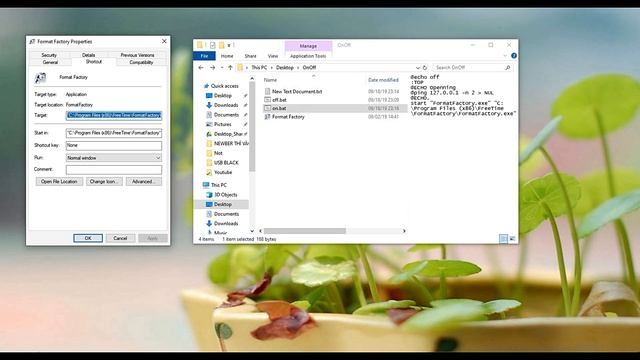
Task: Click navigation pane scroll down arrow
Action: click(x=252, y=231)
